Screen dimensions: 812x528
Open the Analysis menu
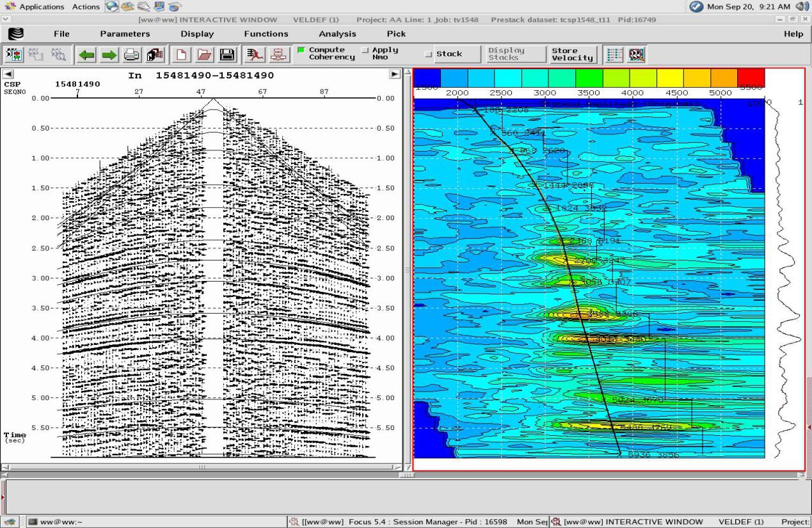[337, 34]
